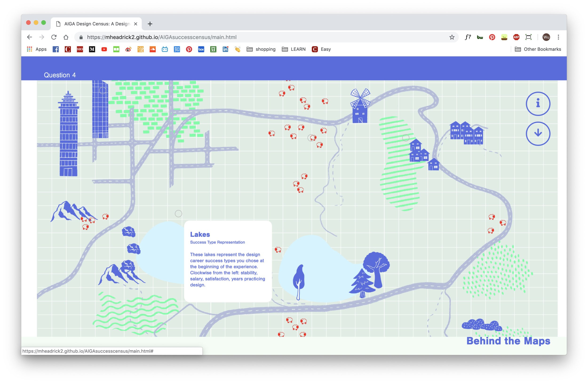
Task: Open the Adblock Plus ABP extension
Action: [516, 37]
